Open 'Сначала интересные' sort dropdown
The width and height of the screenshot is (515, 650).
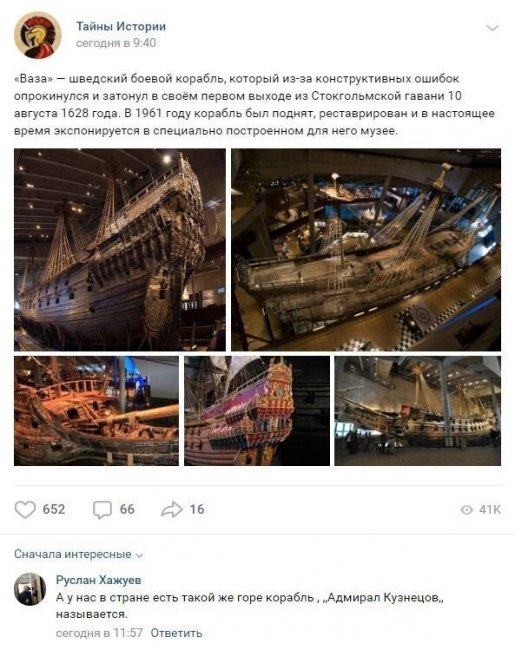(78, 554)
